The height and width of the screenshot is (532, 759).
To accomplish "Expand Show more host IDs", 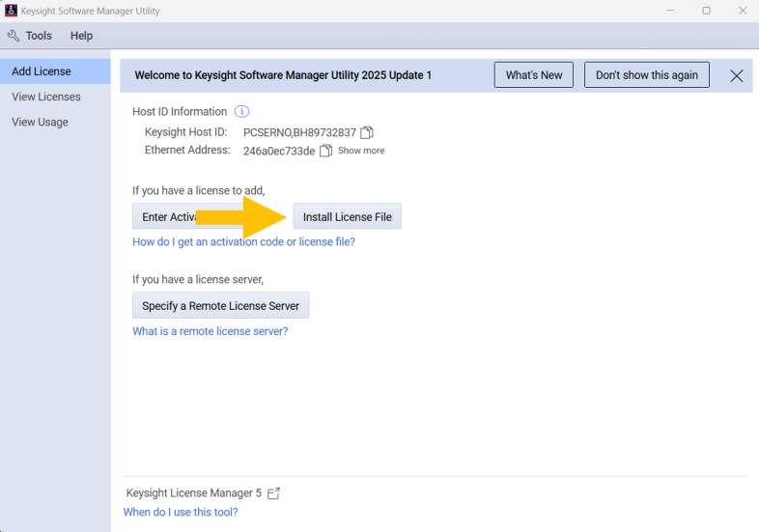I will pyautogui.click(x=361, y=151).
